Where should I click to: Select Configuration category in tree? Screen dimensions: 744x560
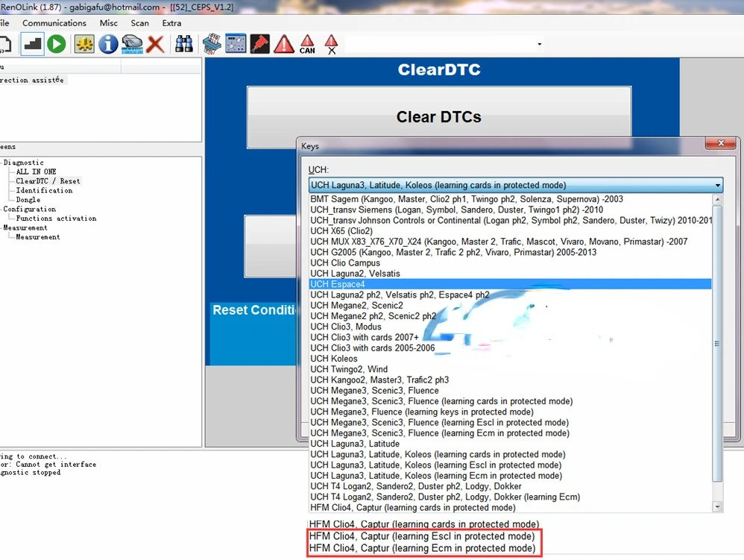click(x=29, y=209)
